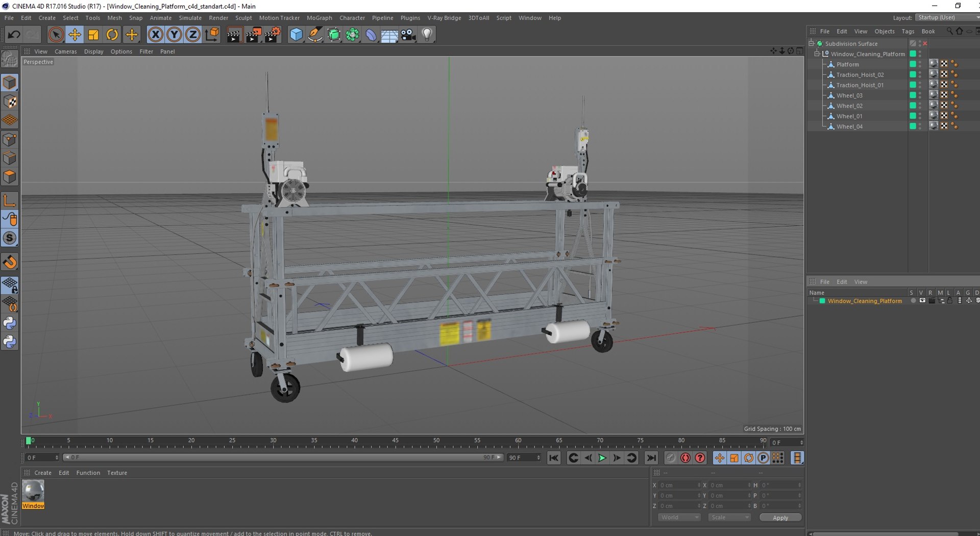Viewport: 980px width, 536px height.
Task: Select the Rotate tool
Action: pos(112,35)
